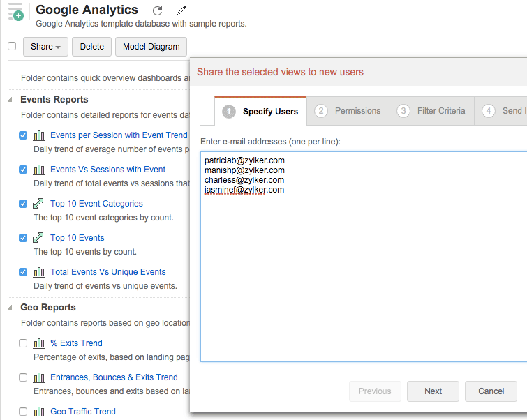Uncheck the Events Vs Sessions with Event checkbox

tap(23, 170)
